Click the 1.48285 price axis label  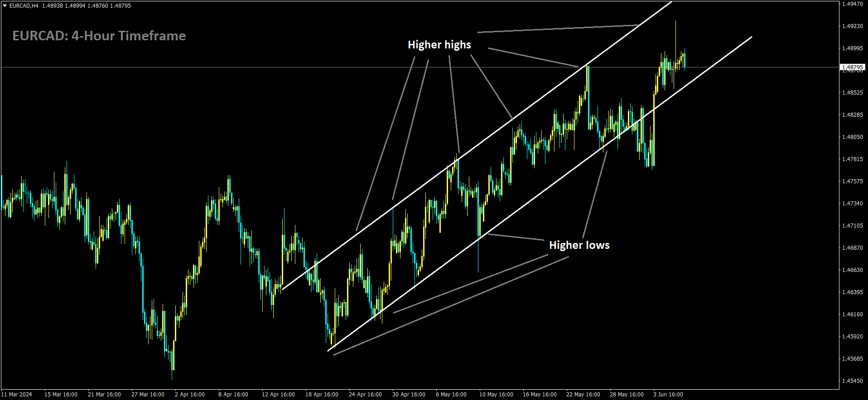[852, 114]
